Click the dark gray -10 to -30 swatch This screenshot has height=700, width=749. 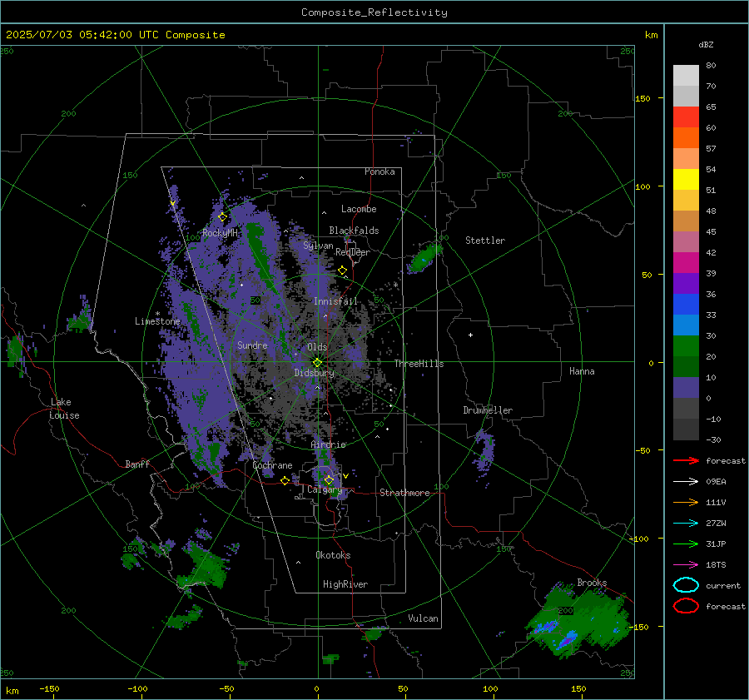[x=686, y=429]
